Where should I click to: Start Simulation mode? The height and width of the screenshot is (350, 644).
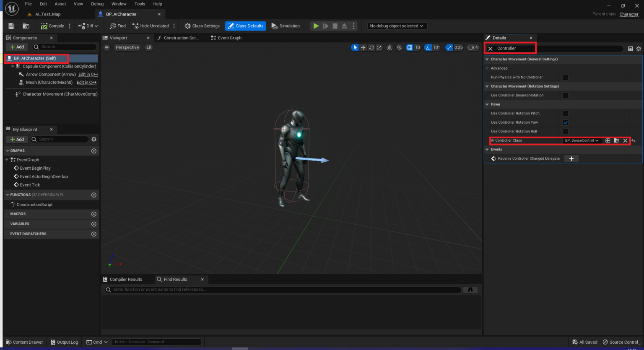pos(286,26)
